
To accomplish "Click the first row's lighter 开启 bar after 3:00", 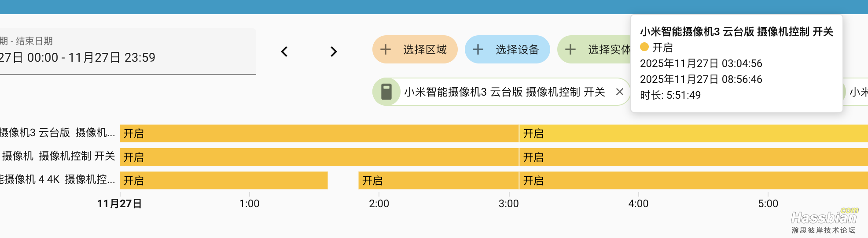I will (693, 134).
